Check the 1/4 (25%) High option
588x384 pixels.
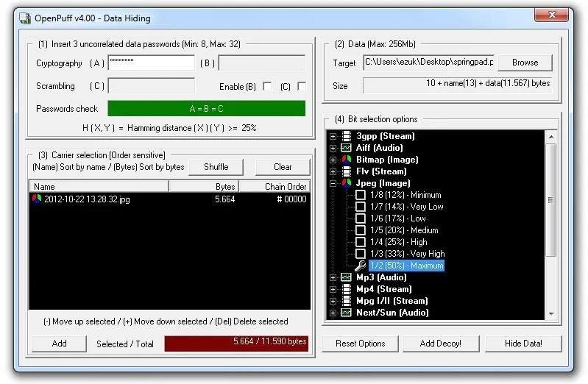pos(361,242)
